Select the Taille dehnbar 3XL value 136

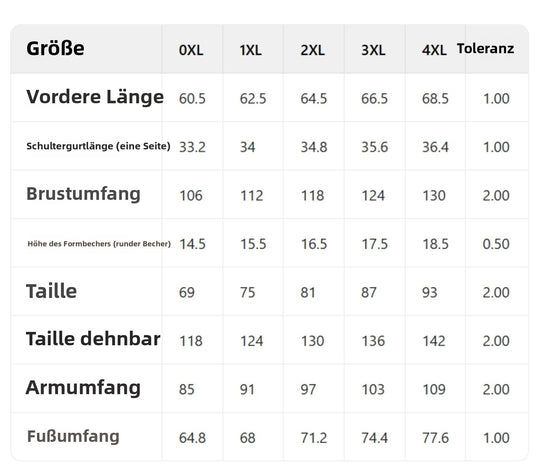click(x=373, y=341)
